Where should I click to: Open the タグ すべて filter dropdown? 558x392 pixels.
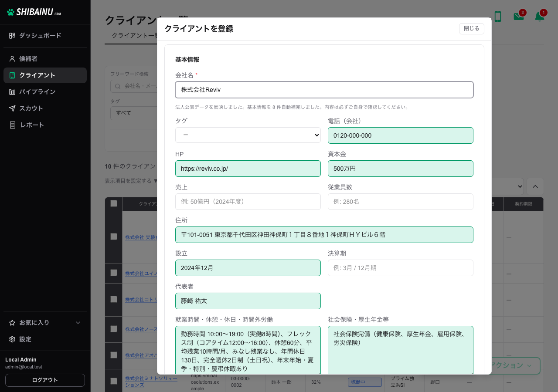(133, 113)
